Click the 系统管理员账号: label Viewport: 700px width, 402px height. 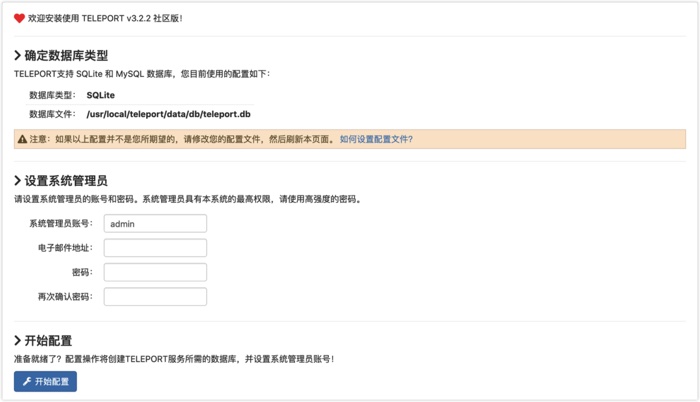pyautogui.click(x=61, y=223)
